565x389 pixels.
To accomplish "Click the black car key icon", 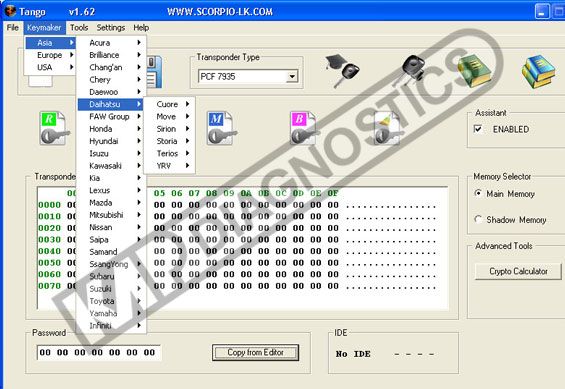I will pyautogui.click(x=414, y=69).
